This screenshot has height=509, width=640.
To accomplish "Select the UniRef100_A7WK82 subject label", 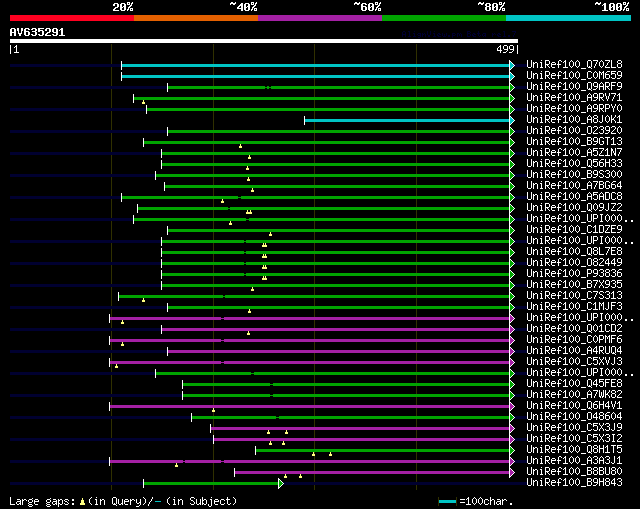I will [574, 395].
